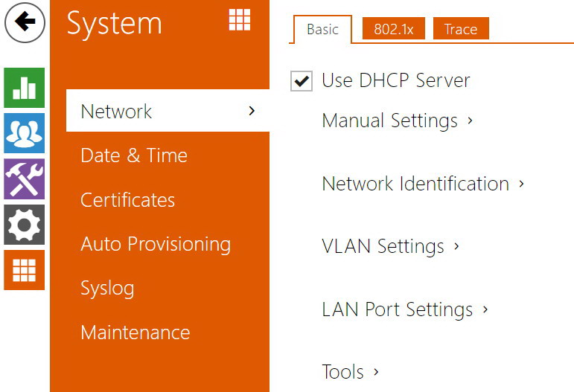Viewport: 574px width, 392px height.
Task: Select Network in the System menu
Action: pos(168,111)
